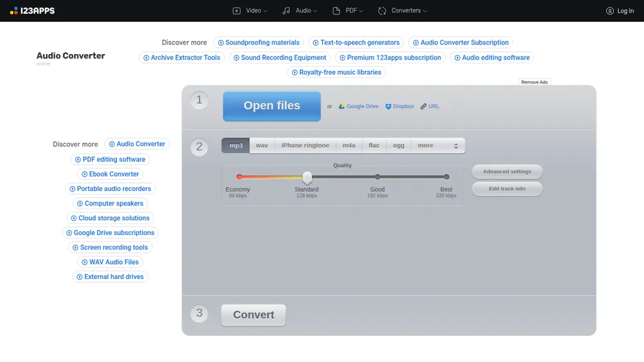Click the Convert button
Image resolution: width=644 pixels, height=362 pixels.
253,315
